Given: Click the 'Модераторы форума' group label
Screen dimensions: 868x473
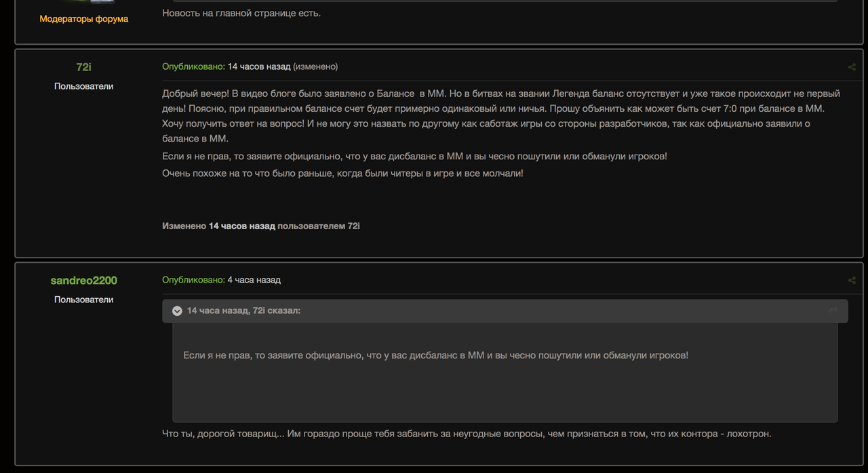Looking at the screenshot, I should pyautogui.click(x=83, y=19).
